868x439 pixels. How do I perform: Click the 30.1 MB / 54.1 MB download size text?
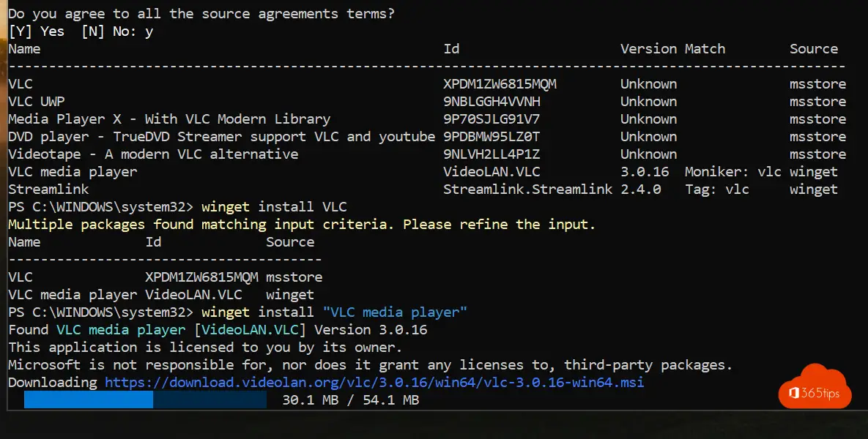coord(350,400)
